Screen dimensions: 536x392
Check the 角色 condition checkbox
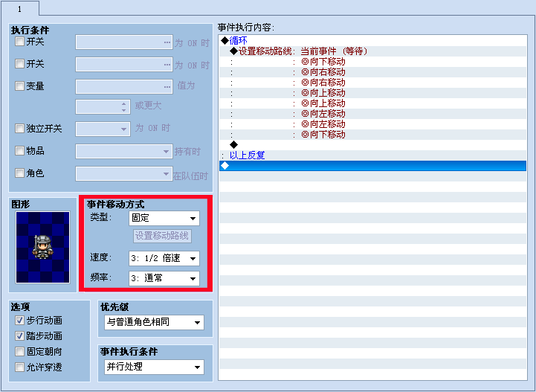click(x=19, y=173)
